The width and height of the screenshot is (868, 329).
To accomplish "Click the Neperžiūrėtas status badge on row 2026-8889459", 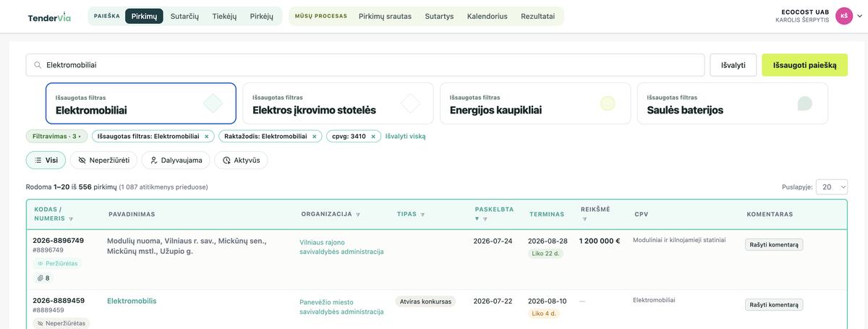I will [x=61, y=323].
